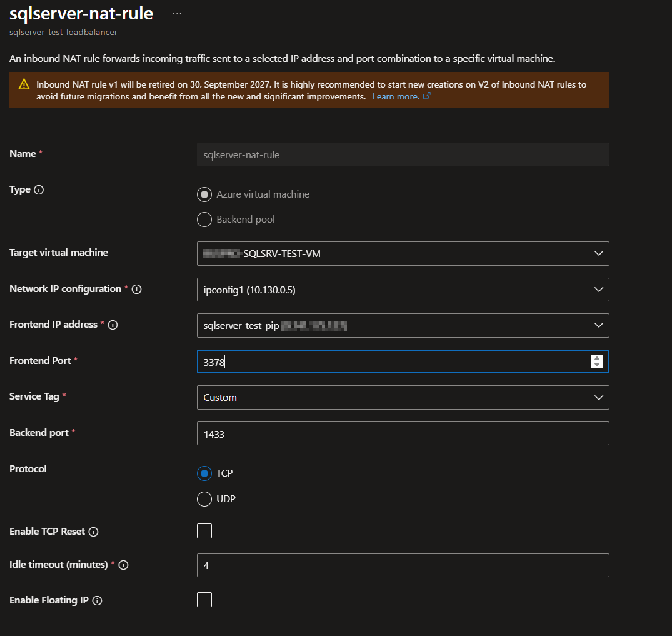Click into the Backend port field
Viewport: 672px width, 636px height.
403,433
